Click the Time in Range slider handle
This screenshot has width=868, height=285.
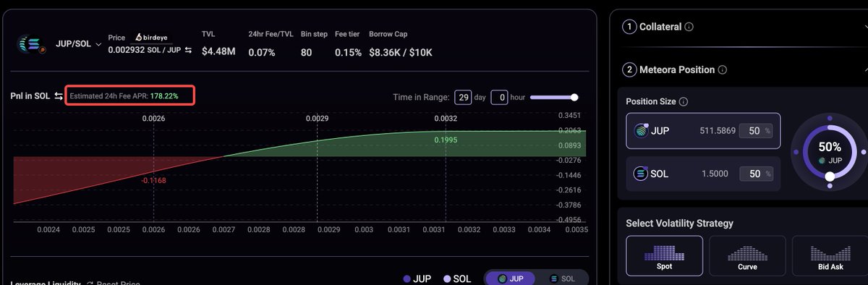click(x=574, y=97)
